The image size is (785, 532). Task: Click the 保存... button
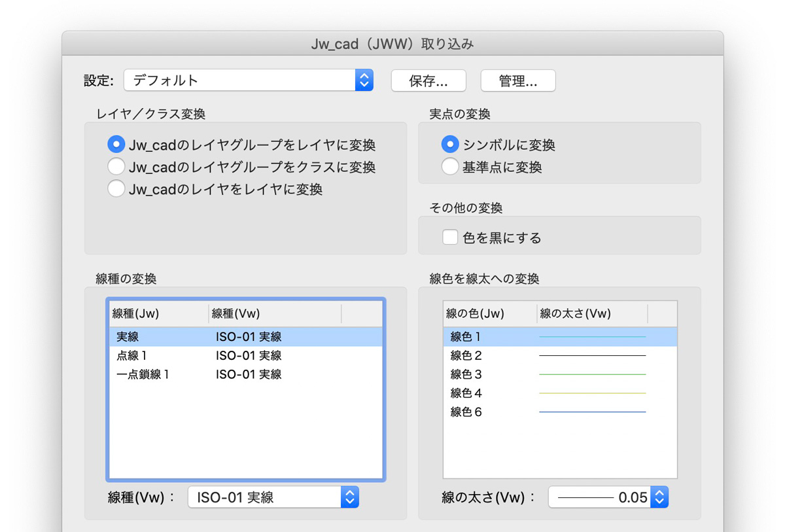click(428, 80)
